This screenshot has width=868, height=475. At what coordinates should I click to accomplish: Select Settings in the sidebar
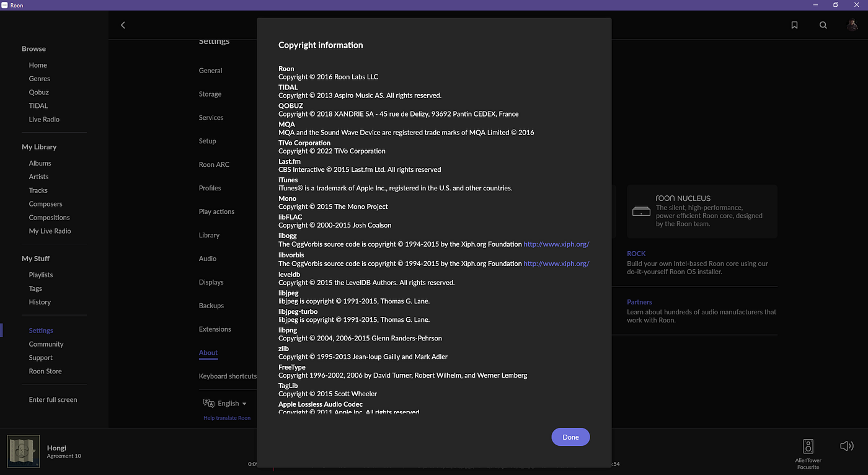tap(41, 331)
